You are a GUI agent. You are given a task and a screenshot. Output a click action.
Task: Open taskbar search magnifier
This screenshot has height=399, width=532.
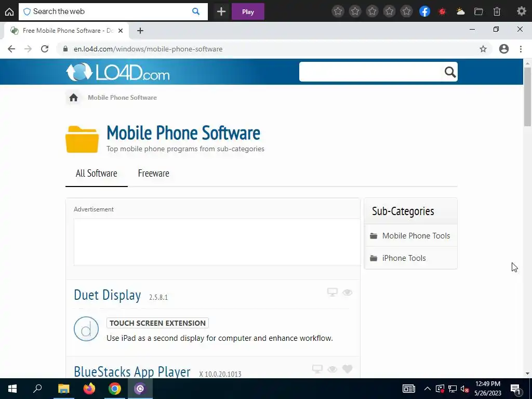[x=37, y=389]
